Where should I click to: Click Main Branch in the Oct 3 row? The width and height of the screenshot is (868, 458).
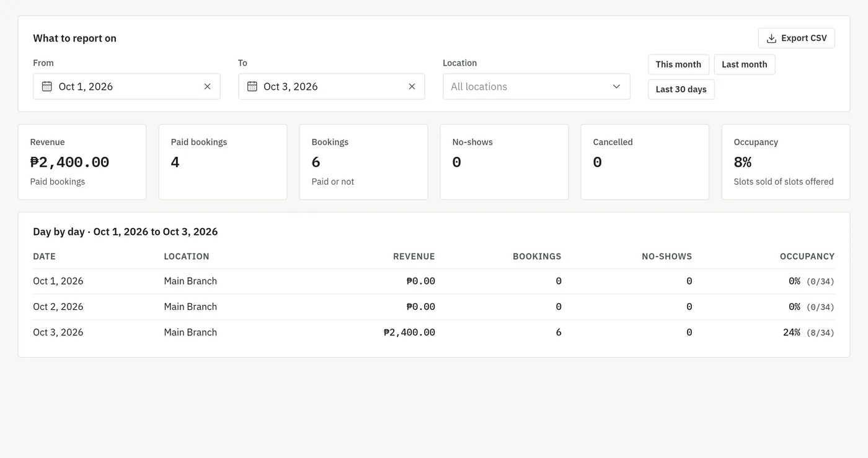pos(190,333)
